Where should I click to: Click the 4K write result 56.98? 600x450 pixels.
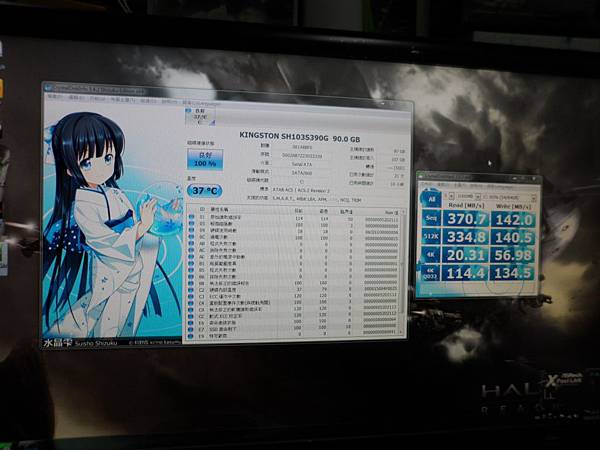[513, 255]
